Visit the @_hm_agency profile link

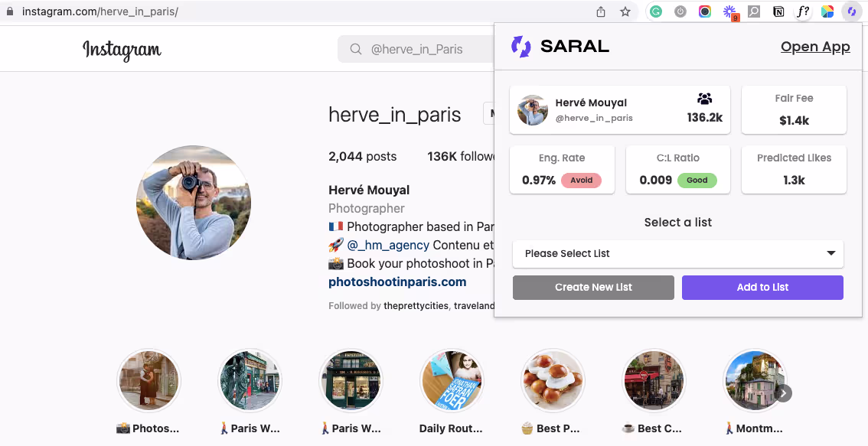388,245
